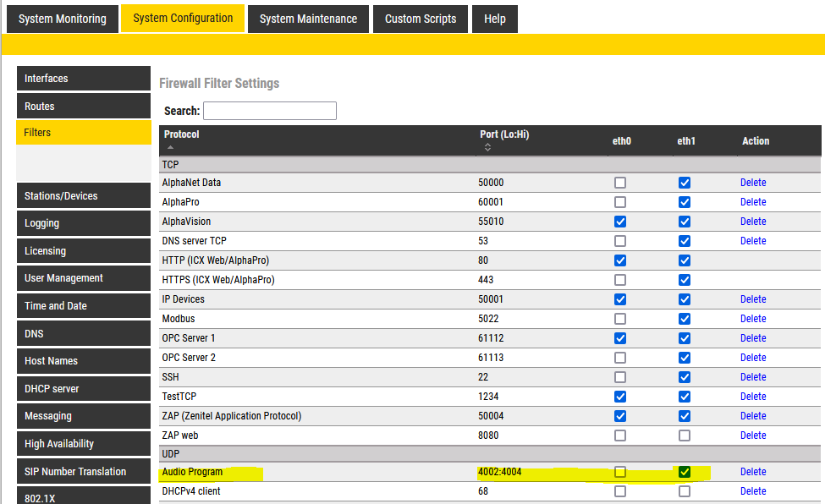Open the Help tab
This screenshot has width=825, height=504.
point(495,19)
